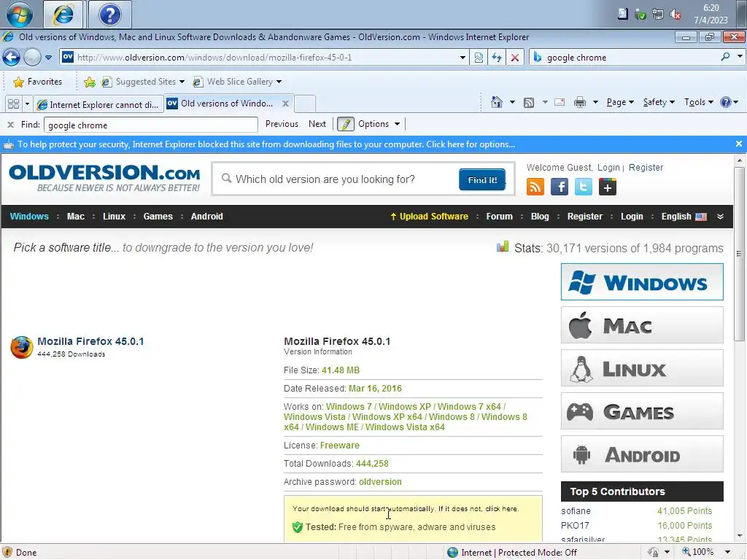Open the Quick Tabs grid icon

pos(13,104)
